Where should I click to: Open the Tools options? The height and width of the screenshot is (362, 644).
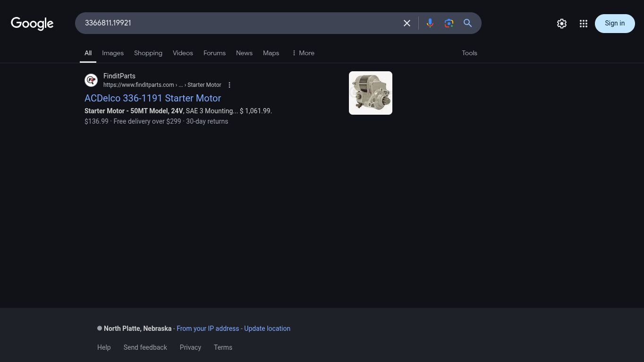[x=469, y=53]
